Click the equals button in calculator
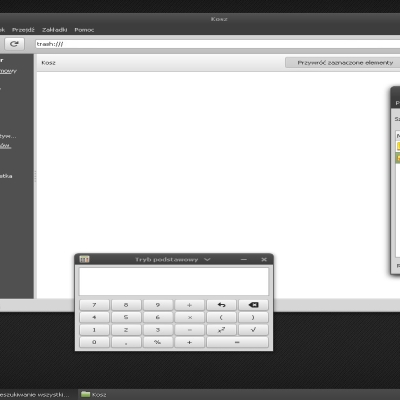The width and height of the screenshot is (400, 400). tap(237, 342)
